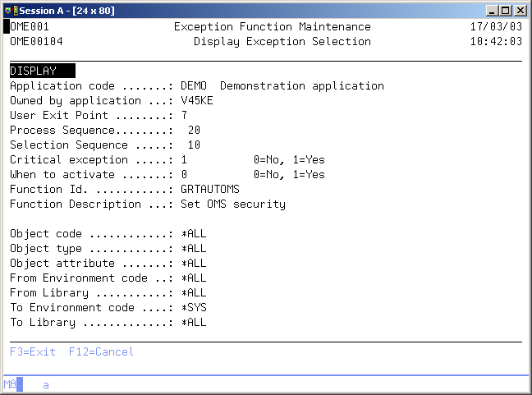Activate the F12=Cancel function key label
Screen dimensions: 532x395
101,351
